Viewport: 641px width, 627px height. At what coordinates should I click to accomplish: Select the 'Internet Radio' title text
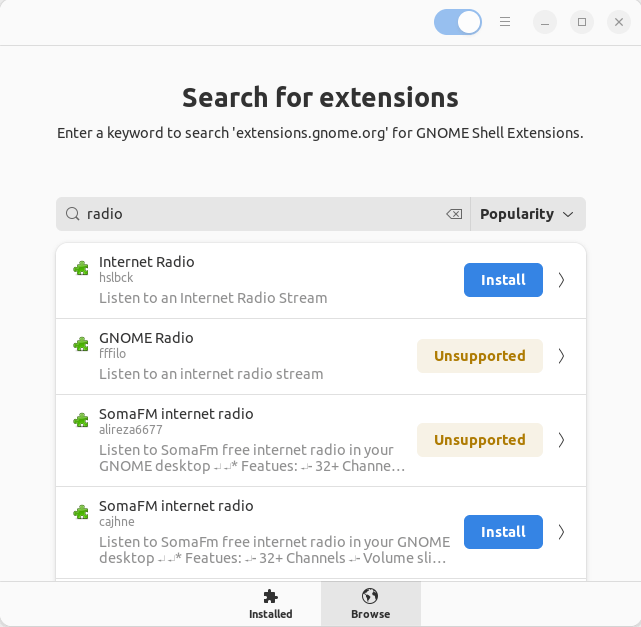146,262
